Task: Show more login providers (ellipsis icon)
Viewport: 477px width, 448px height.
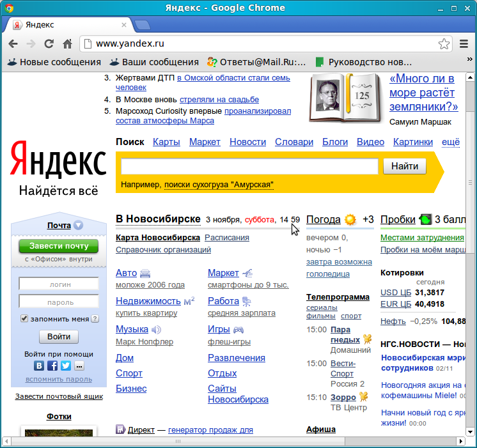Action: point(79,366)
